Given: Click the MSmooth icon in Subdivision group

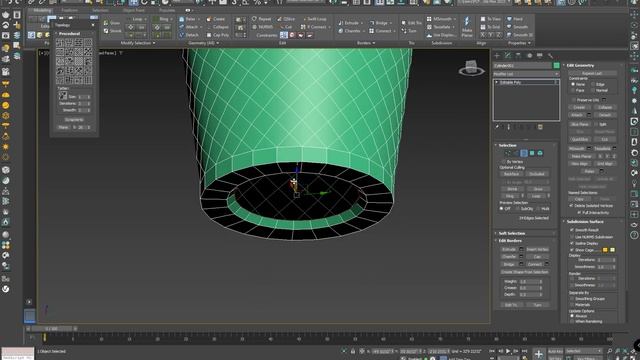Looking at the screenshot, I should [429, 19].
